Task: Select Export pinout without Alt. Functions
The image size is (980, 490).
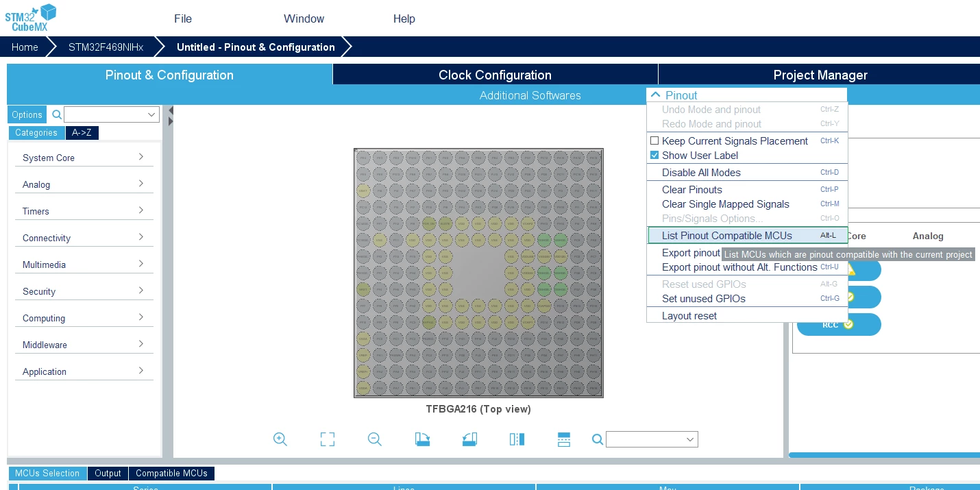Action: pos(748,267)
